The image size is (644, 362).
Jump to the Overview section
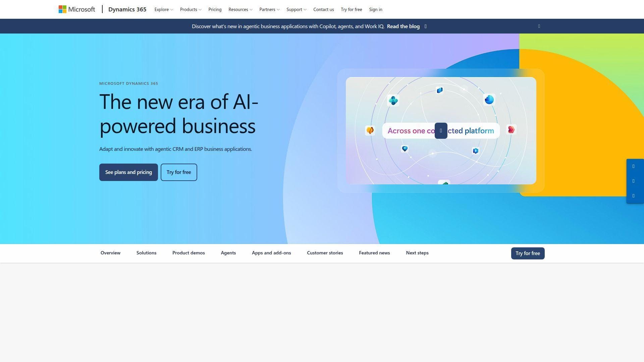pyautogui.click(x=110, y=253)
